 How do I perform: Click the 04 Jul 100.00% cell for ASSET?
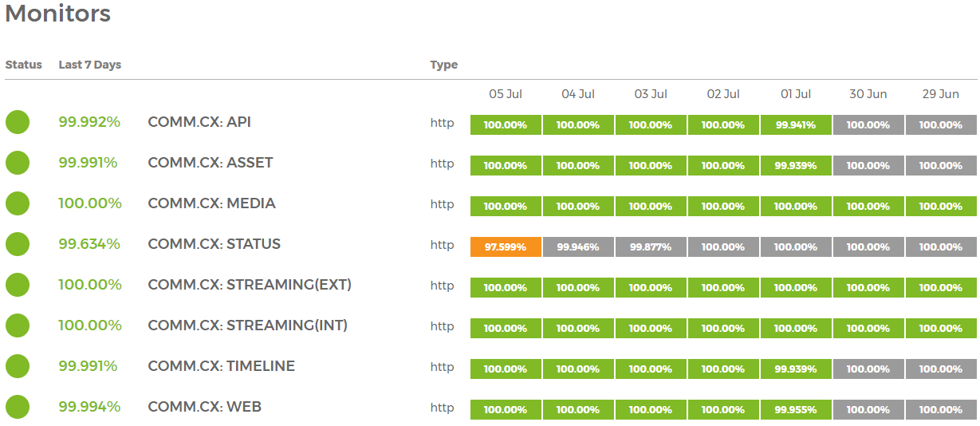pos(578,166)
